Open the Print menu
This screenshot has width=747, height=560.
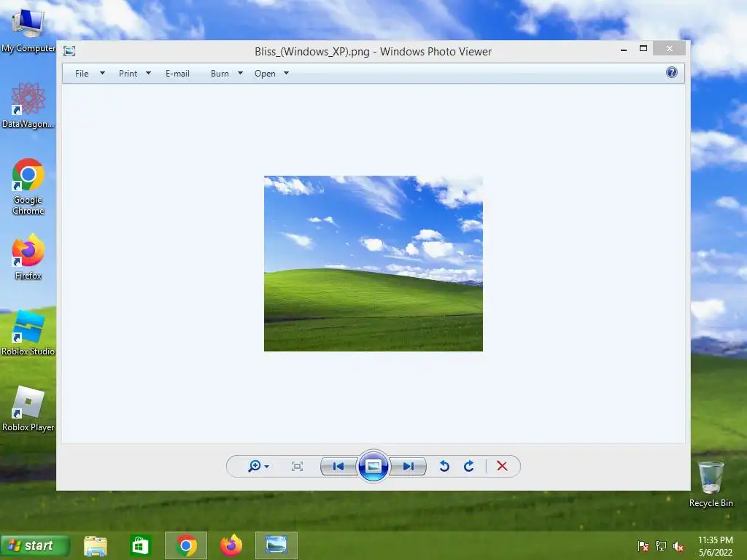(128, 74)
